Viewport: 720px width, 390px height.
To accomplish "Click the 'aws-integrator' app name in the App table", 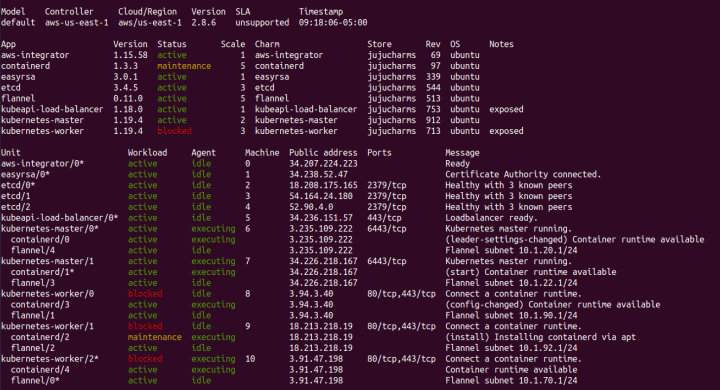I will pyautogui.click(x=35, y=55).
